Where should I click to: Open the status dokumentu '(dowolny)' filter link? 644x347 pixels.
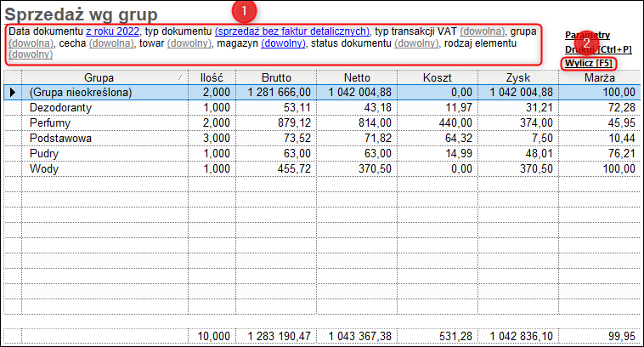pos(416,43)
